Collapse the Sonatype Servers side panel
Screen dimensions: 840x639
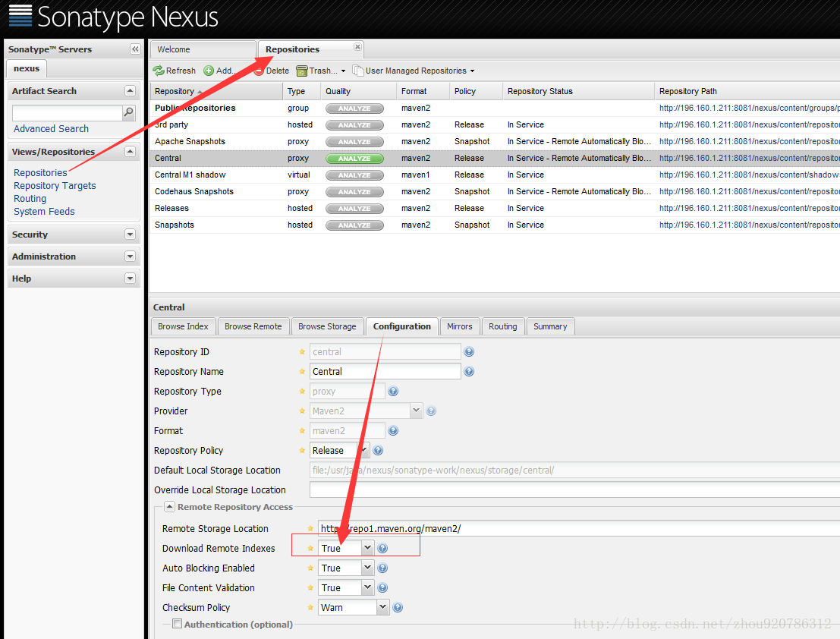(x=135, y=49)
